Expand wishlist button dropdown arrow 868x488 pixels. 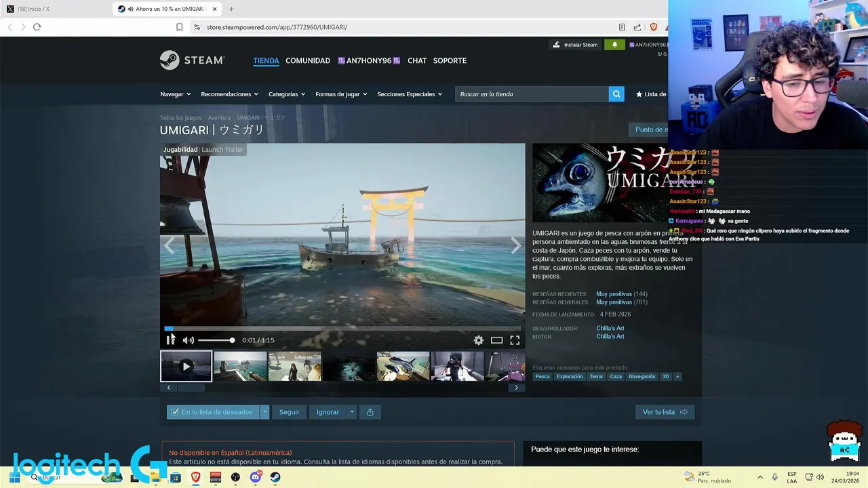(264, 412)
